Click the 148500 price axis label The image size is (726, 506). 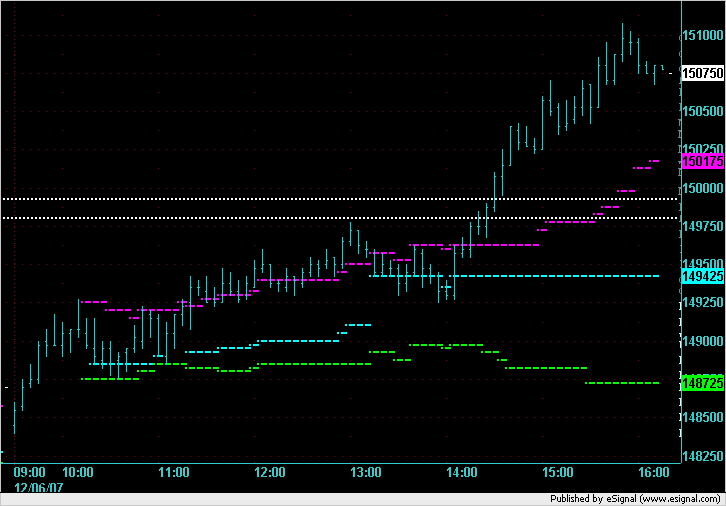pos(703,418)
